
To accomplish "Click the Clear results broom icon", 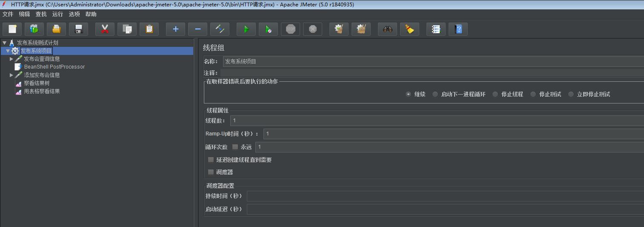I will [339, 29].
